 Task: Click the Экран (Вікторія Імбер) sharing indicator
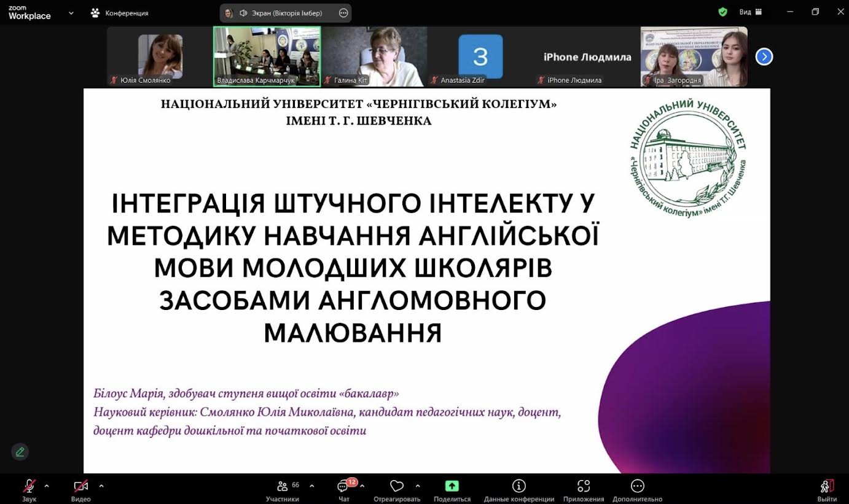(286, 13)
